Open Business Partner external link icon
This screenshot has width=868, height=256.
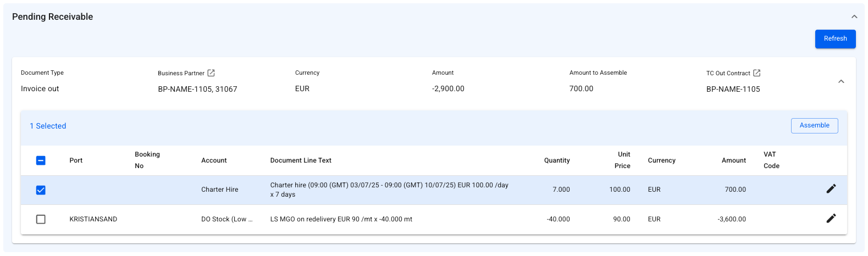click(211, 73)
